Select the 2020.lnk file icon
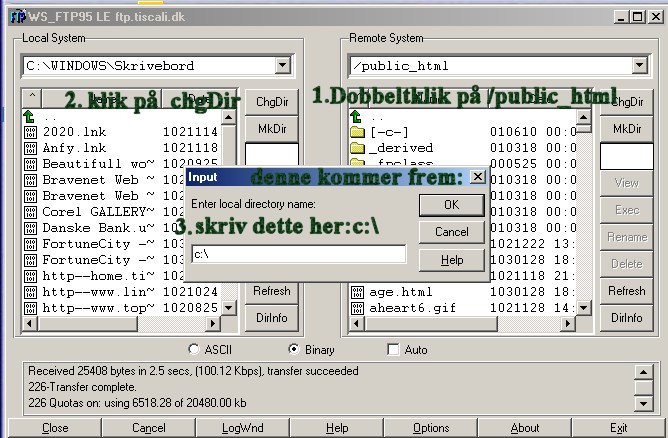668x438 pixels. coord(30,132)
